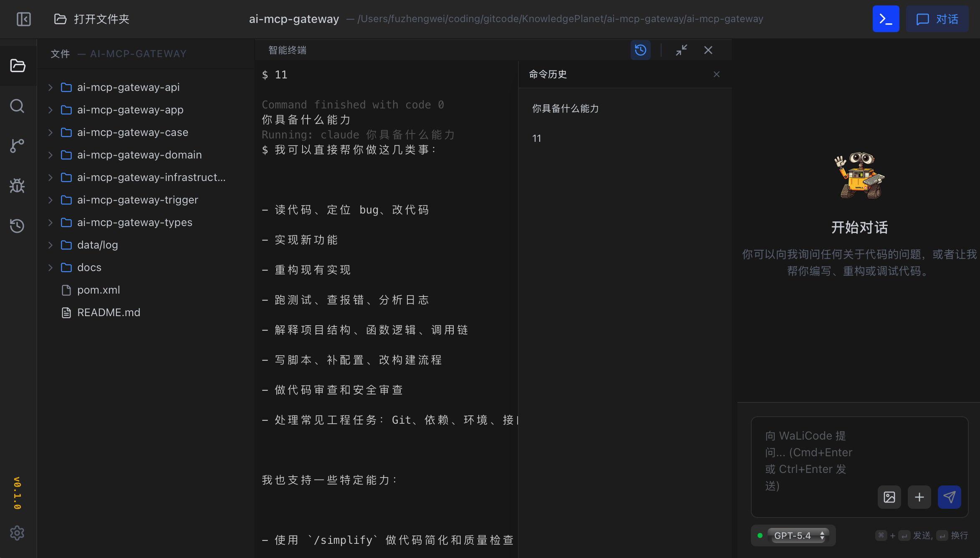Open the search icon in activity bar

[x=17, y=106]
